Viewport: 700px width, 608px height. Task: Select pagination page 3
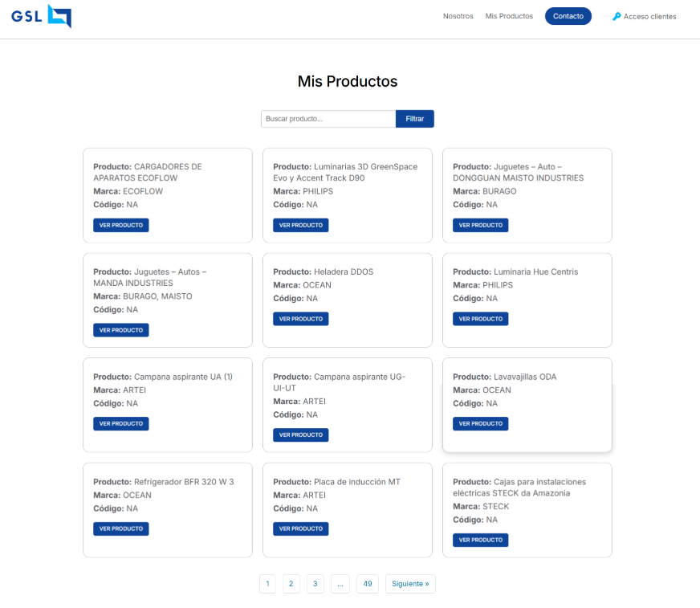(x=315, y=584)
